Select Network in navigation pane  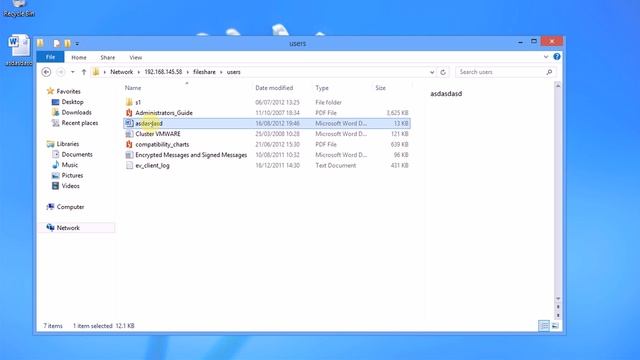point(68,228)
